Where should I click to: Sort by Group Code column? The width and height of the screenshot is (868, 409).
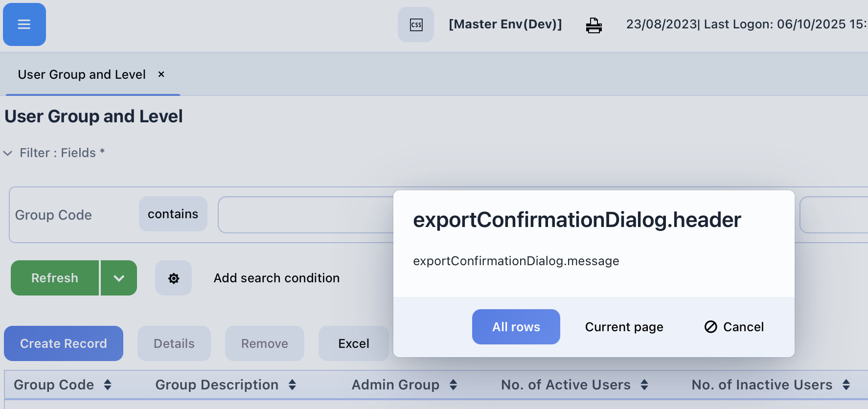(108, 385)
